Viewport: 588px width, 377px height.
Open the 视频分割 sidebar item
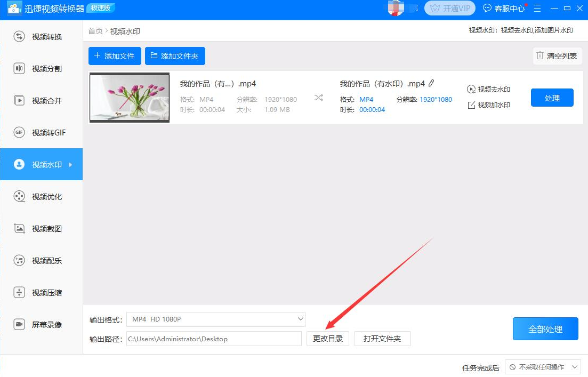point(41,69)
